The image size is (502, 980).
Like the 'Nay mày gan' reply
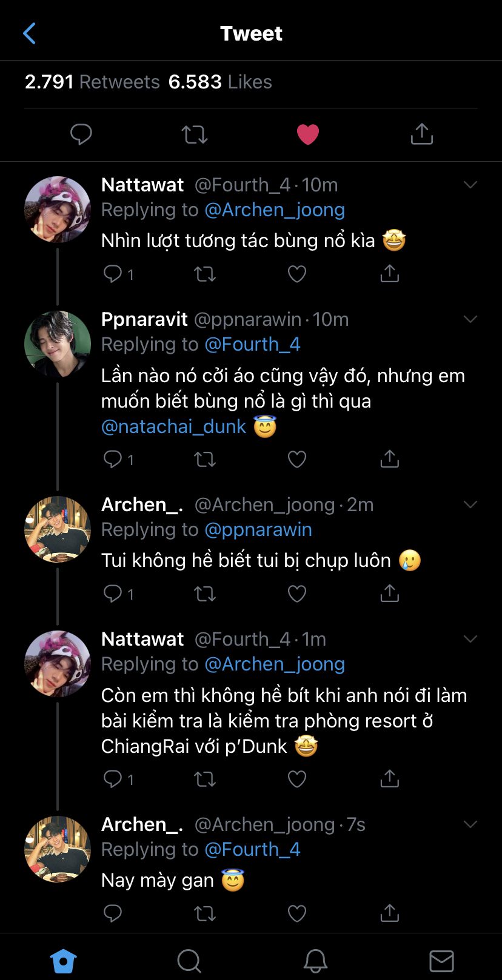pos(296,913)
